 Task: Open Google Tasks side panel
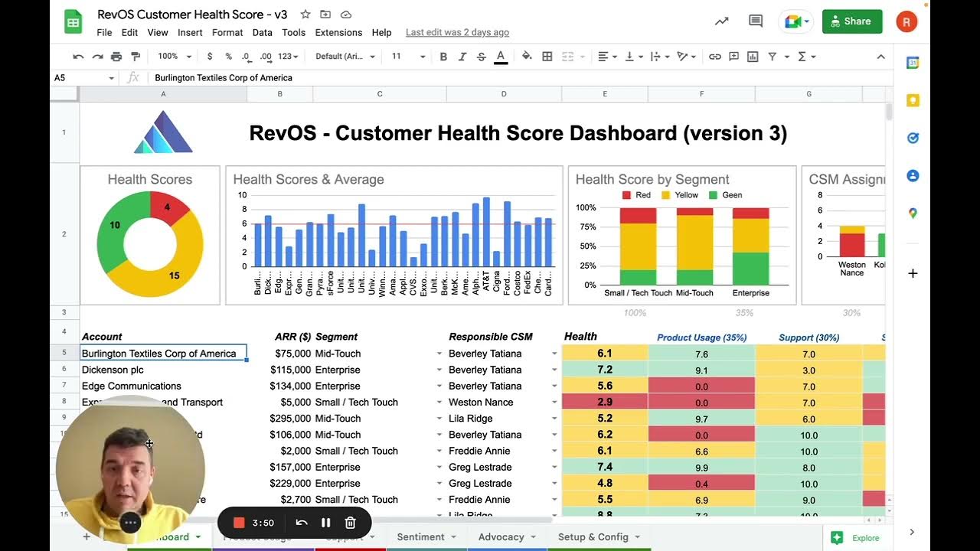tap(913, 138)
